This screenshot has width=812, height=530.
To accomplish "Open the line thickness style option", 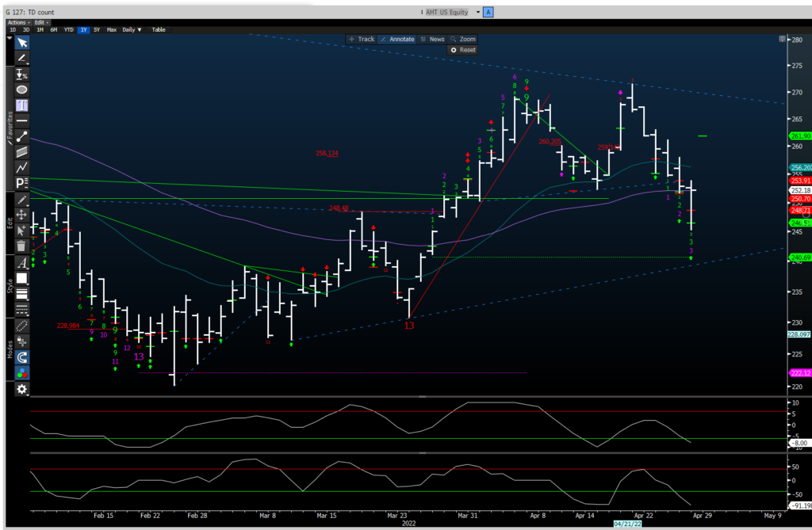I will pos(21,294).
